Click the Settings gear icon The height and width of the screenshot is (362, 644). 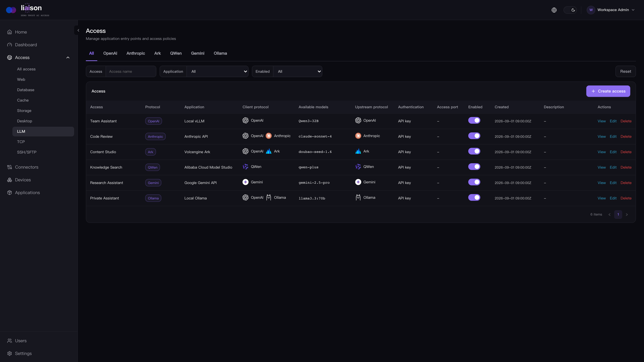(10, 353)
